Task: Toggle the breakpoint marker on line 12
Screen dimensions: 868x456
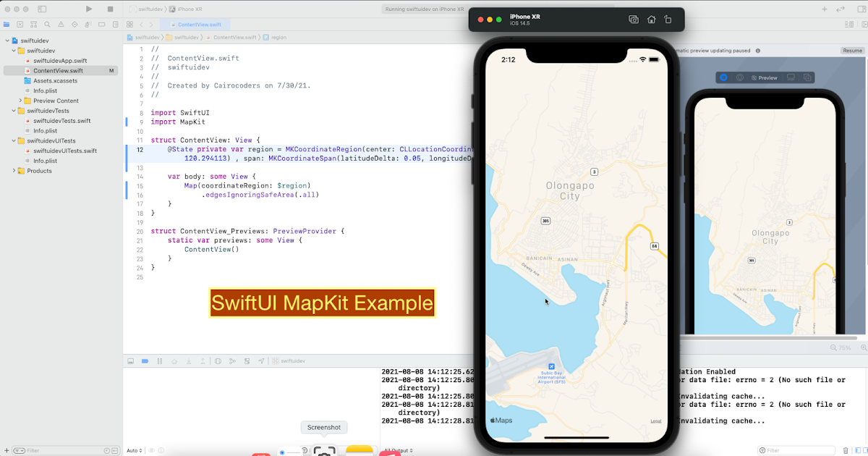Action: [140, 149]
